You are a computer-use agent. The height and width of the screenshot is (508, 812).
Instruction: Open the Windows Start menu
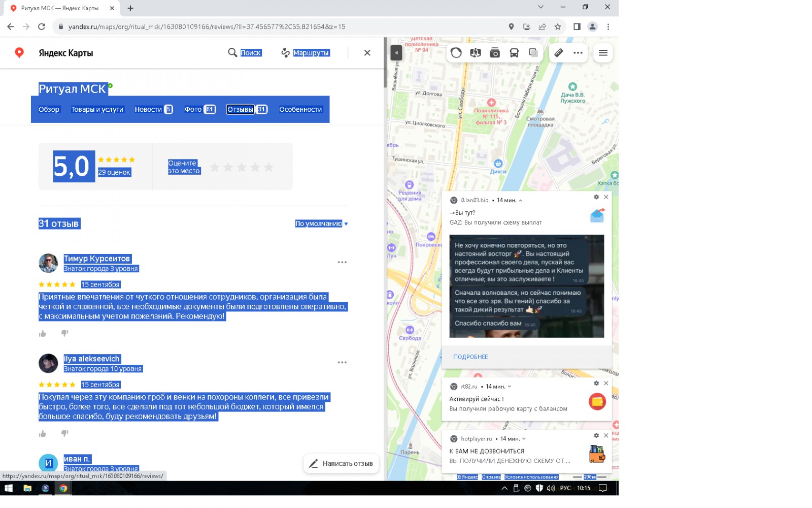pos(9,488)
